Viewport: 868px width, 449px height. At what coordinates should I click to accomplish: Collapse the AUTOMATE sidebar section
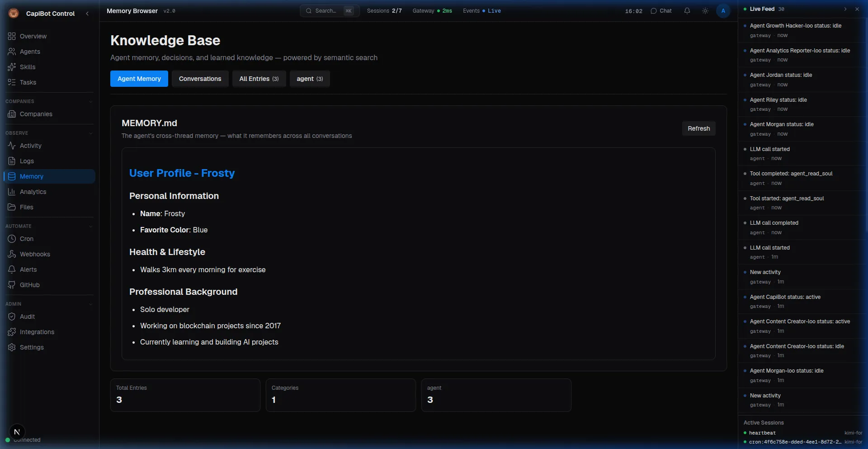(x=90, y=227)
